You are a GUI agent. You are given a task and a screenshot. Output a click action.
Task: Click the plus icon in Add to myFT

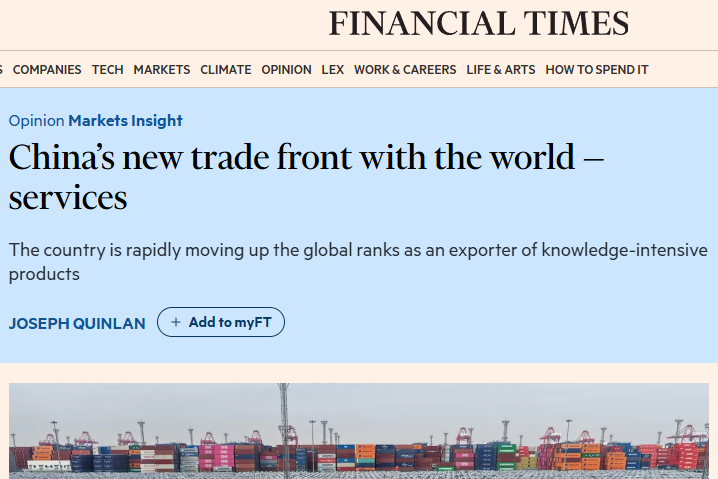pyautogui.click(x=176, y=322)
